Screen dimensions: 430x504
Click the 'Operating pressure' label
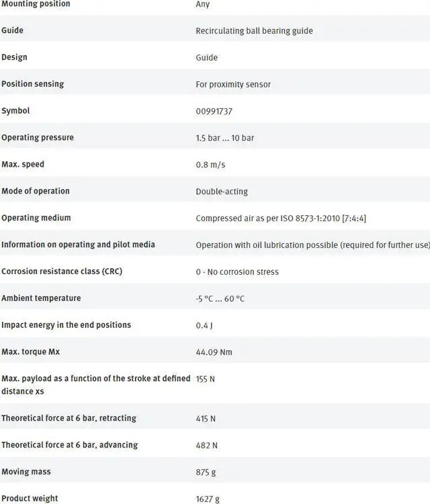click(x=38, y=138)
